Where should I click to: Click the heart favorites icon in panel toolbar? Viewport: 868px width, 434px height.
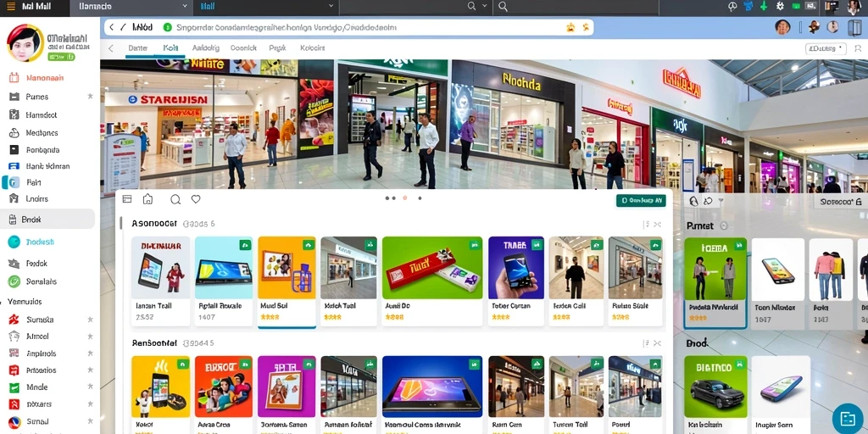click(196, 199)
